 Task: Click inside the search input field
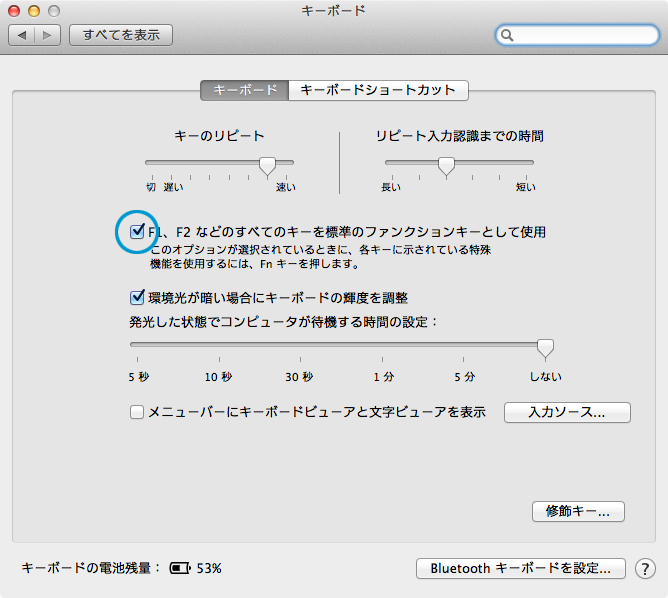(585, 35)
